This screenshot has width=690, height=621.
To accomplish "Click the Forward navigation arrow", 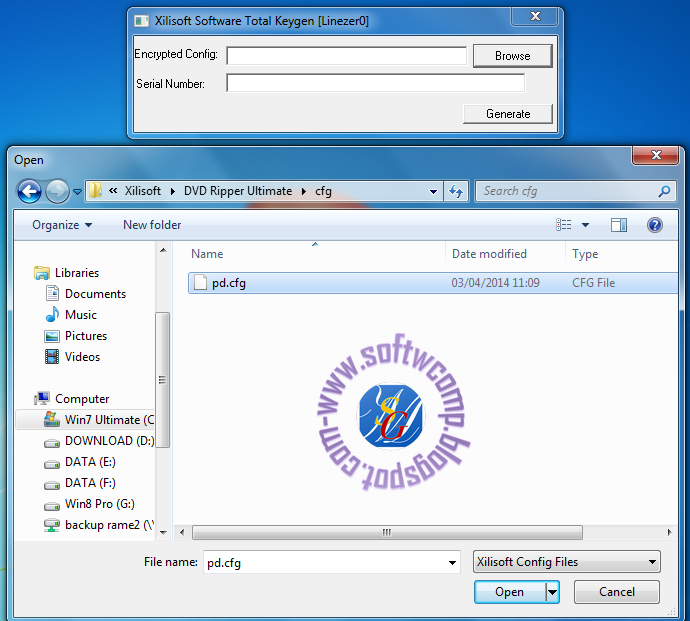I will [x=57, y=191].
